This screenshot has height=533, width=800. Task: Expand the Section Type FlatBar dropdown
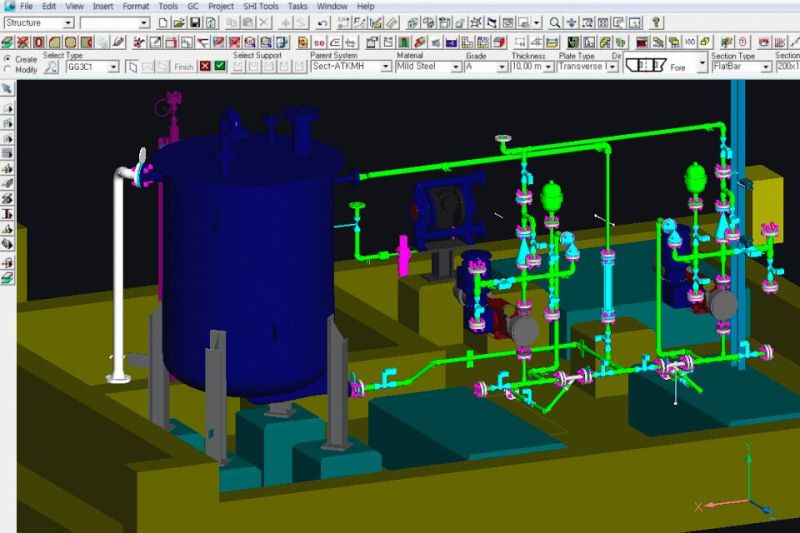[766, 67]
